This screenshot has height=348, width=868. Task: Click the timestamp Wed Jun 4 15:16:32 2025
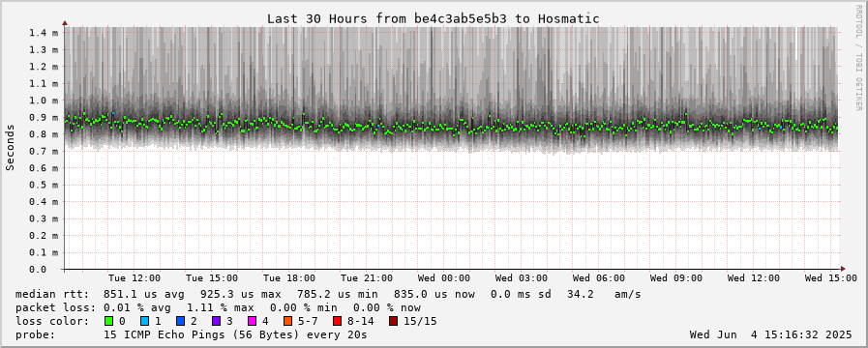770,334
